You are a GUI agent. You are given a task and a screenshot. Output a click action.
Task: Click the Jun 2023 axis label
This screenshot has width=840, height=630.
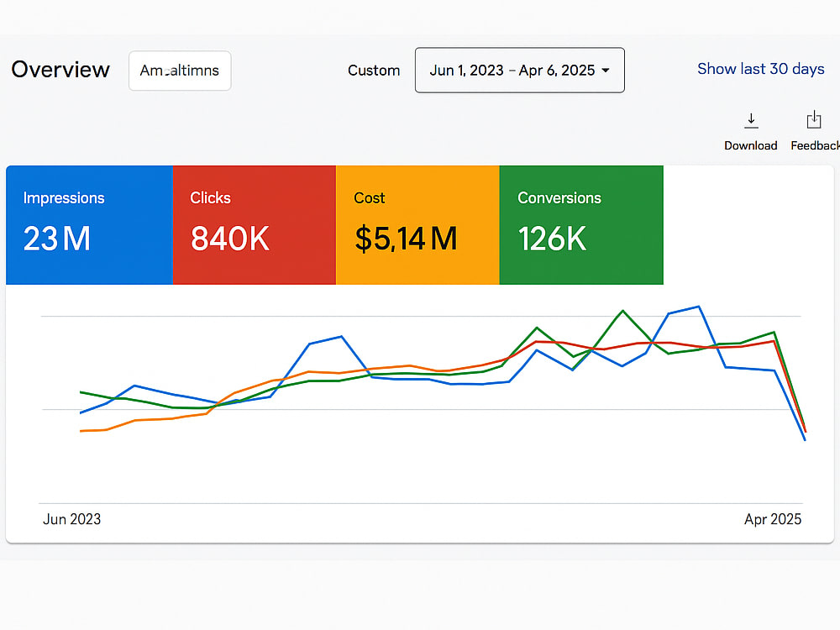(x=71, y=519)
